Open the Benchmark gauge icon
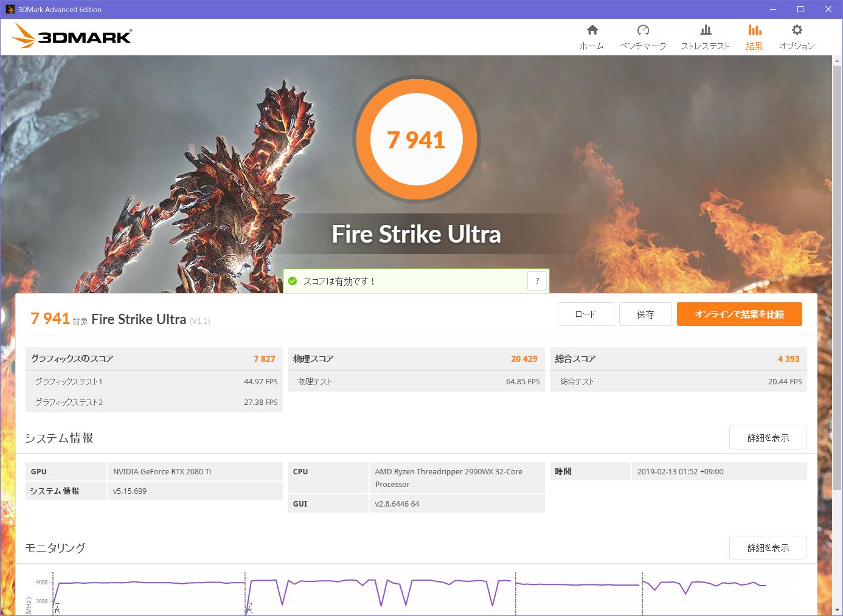The image size is (843, 616). coord(643,30)
